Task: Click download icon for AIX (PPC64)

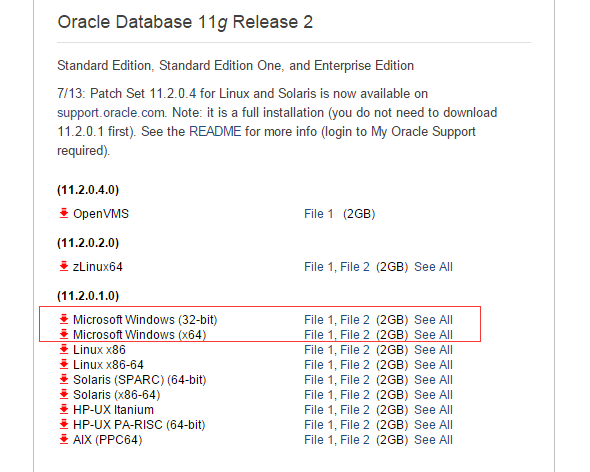Action: point(64,439)
